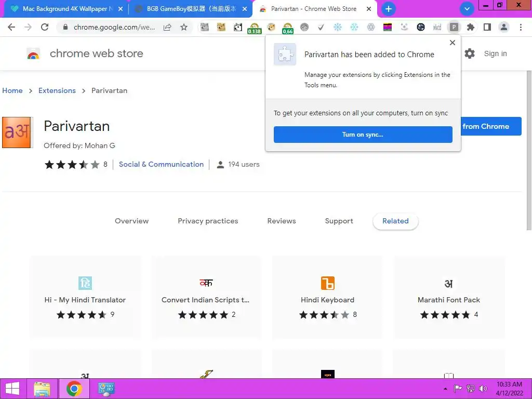Open the Chrome profile avatar menu
532x399 pixels.
coord(504,27)
